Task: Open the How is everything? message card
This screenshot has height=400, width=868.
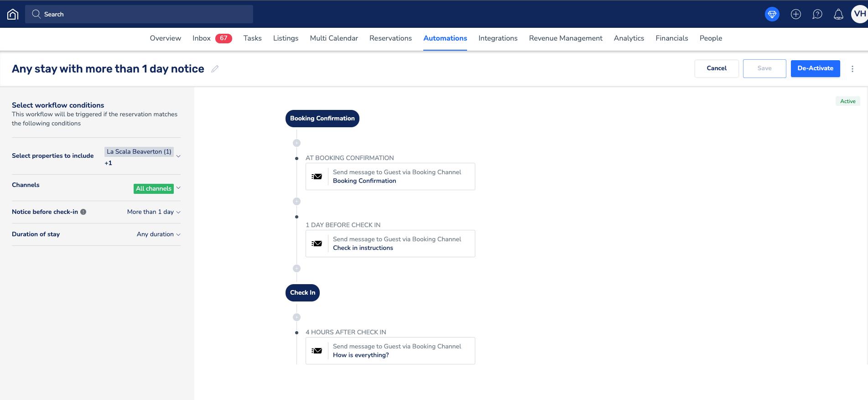Action: point(390,351)
